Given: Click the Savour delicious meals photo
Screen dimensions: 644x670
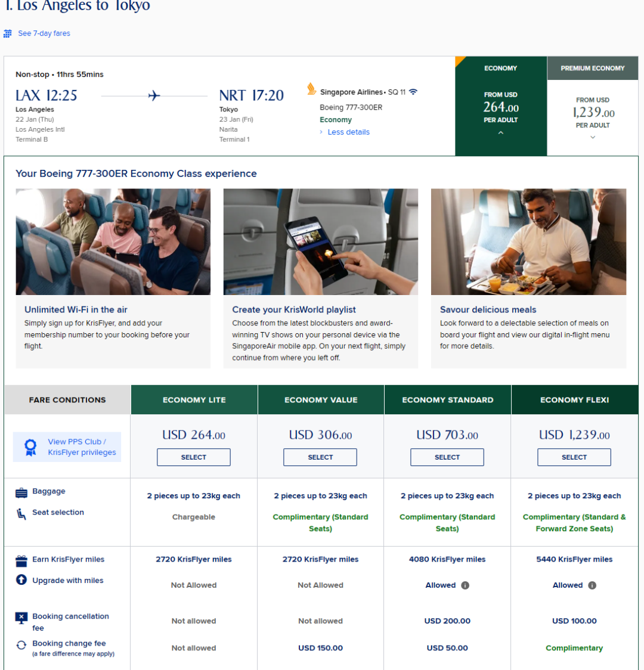Looking at the screenshot, I should (x=528, y=241).
